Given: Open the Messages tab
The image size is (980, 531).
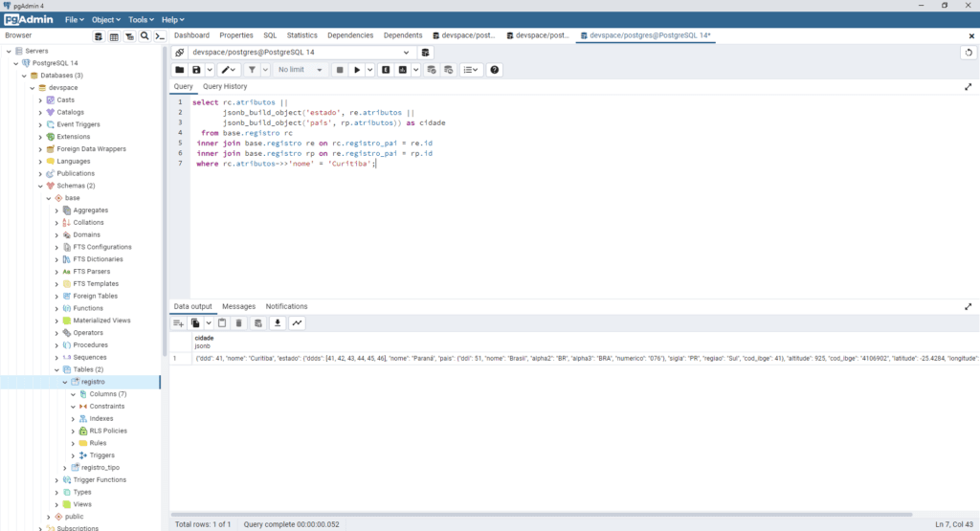Looking at the screenshot, I should 238,307.
